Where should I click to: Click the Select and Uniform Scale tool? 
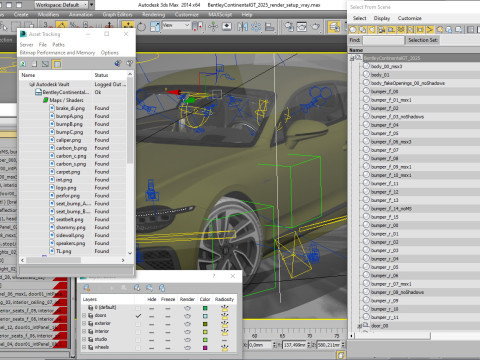[x=155, y=27]
